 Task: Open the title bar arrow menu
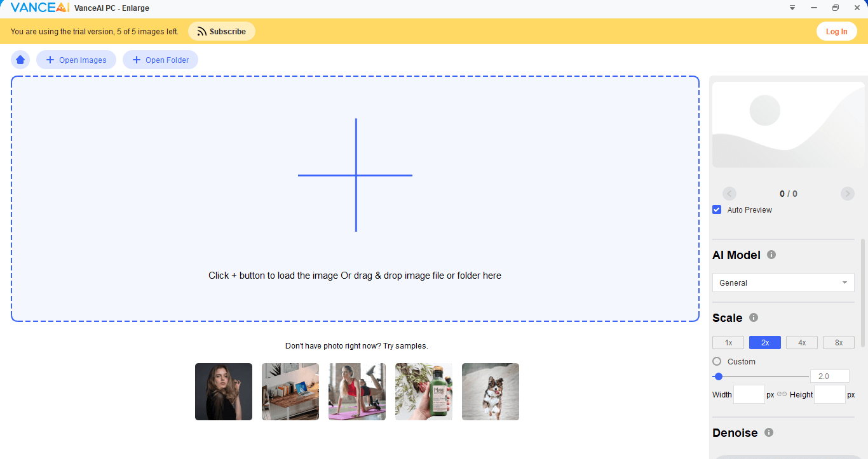pyautogui.click(x=792, y=8)
